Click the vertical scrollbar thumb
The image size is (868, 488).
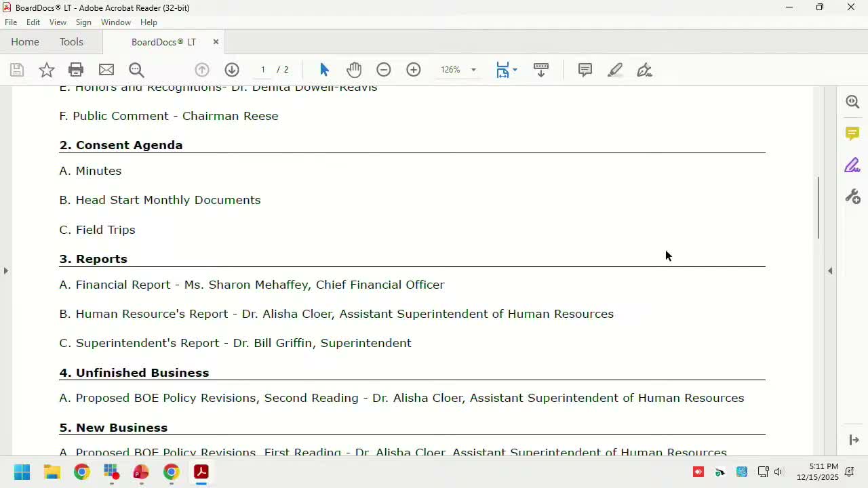tap(818, 207)
